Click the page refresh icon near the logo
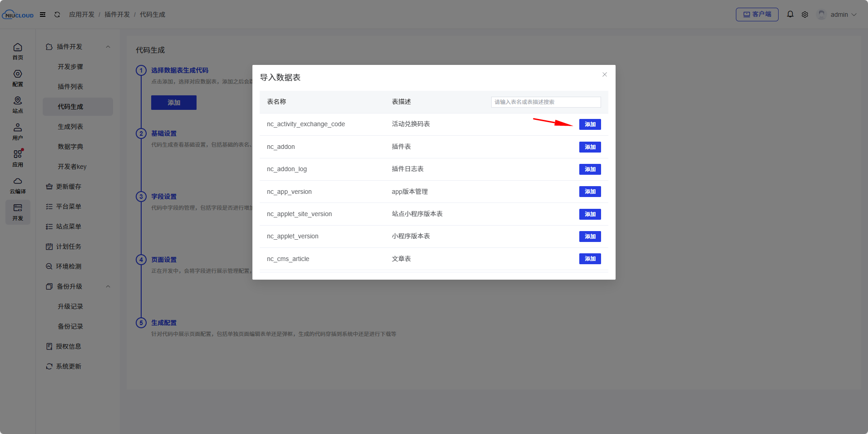868x434 pixels. (x=57, y=14)
